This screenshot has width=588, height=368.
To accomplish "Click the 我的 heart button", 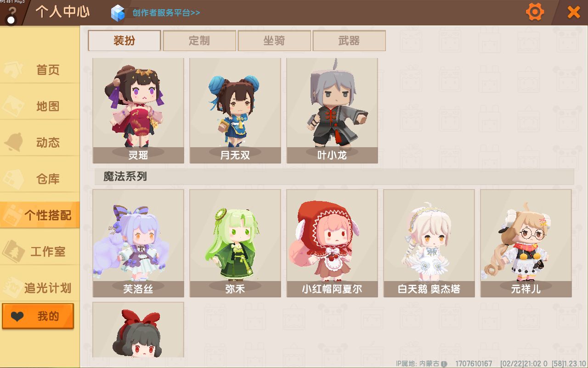I will tap(38, 316).
